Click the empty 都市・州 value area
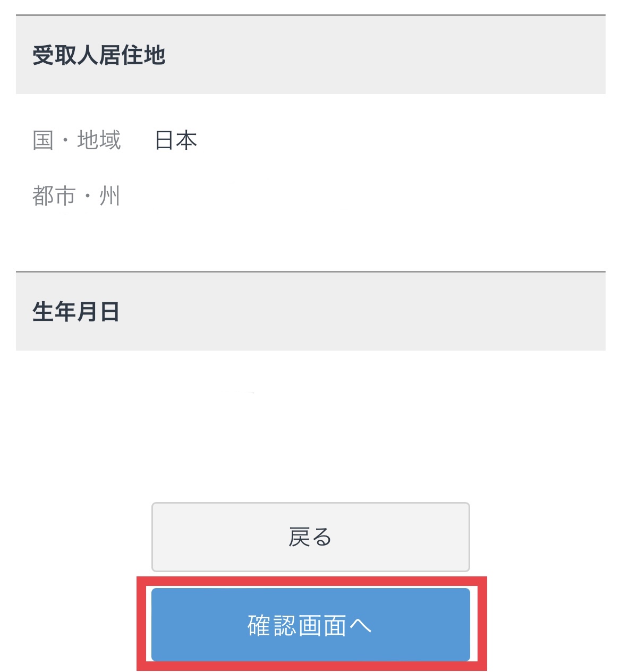 (372, 196)
